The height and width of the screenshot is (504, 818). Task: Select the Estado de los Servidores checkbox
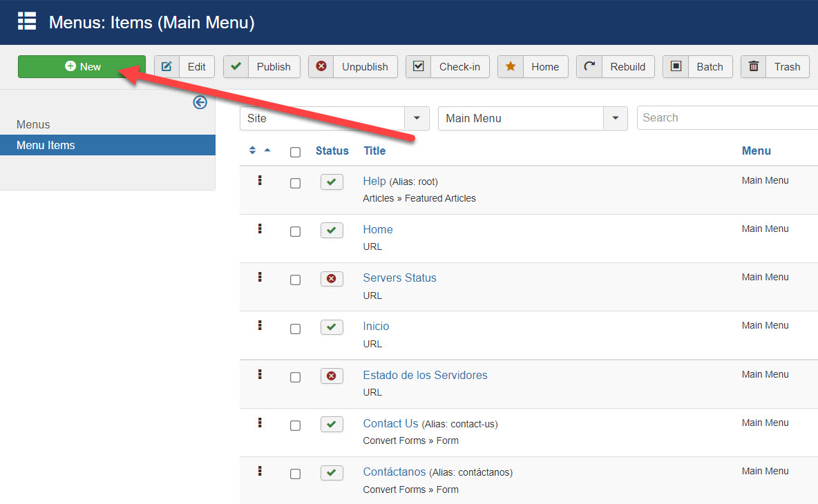(295, 378)
